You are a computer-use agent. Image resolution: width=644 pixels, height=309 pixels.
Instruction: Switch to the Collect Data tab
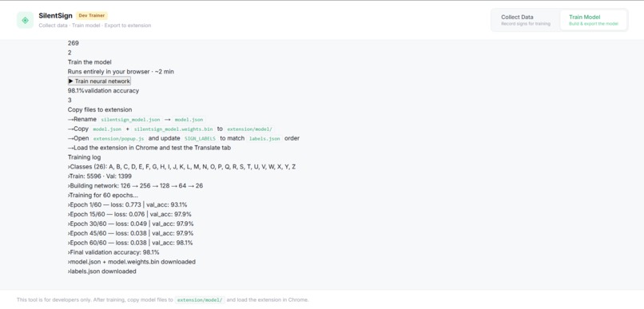point(525,20)
